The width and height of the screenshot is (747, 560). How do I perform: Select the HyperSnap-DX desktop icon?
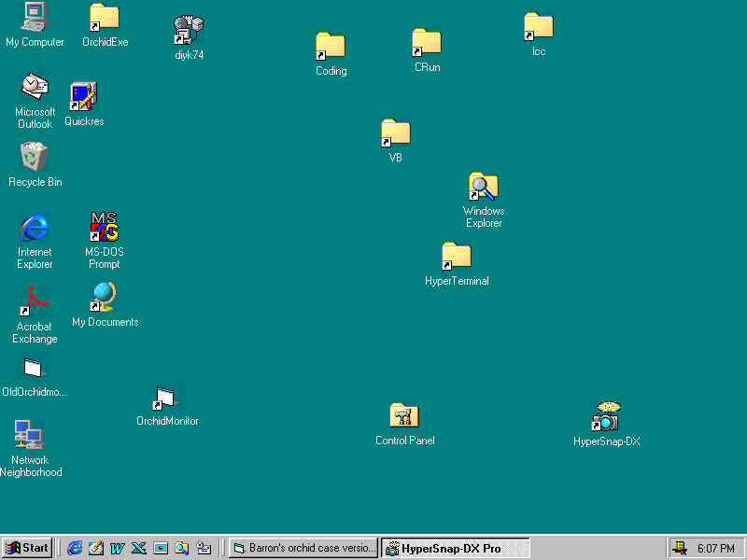[x=606, y=417]
